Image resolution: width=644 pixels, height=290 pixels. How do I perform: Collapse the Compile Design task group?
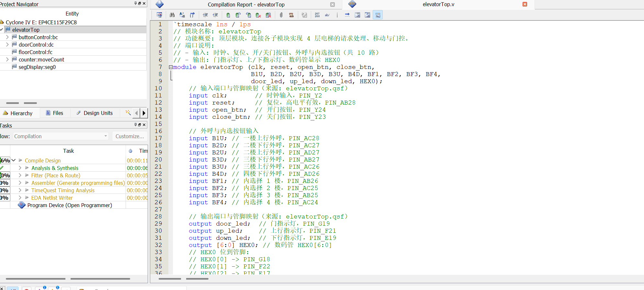pos(14,160)
